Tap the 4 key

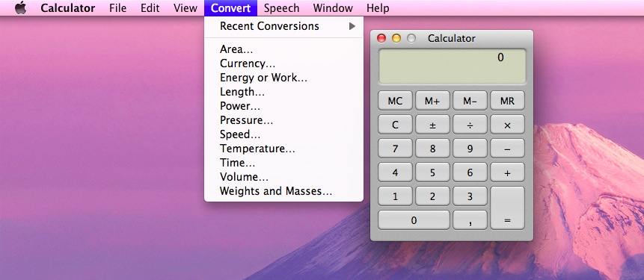tap(395, 172)
